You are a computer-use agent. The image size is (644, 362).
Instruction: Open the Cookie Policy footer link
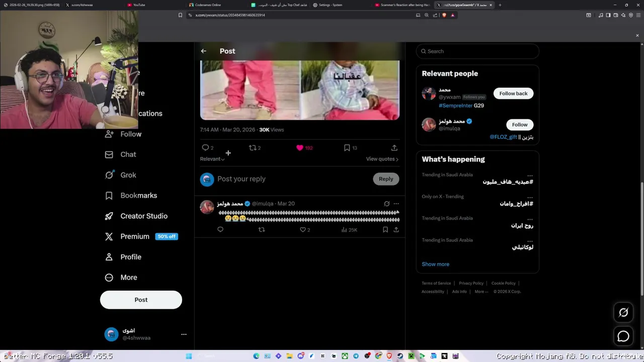click(x=503, y=283)
